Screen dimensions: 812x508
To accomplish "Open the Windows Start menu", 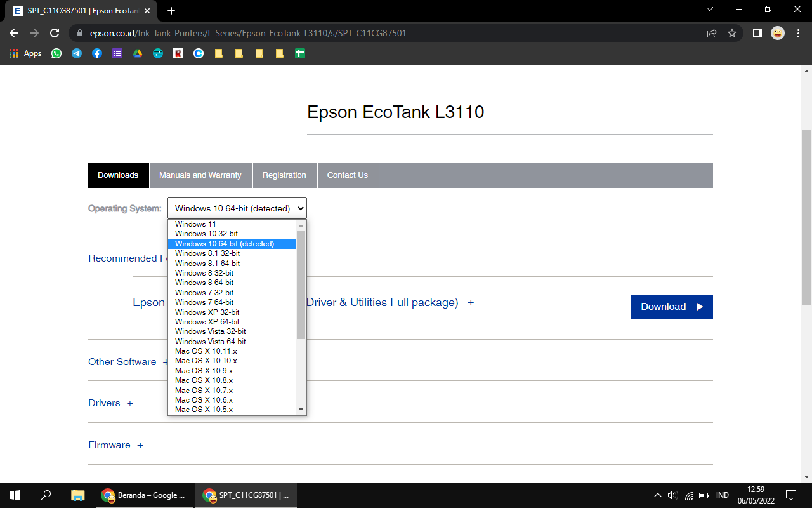I will click(15, 495).
